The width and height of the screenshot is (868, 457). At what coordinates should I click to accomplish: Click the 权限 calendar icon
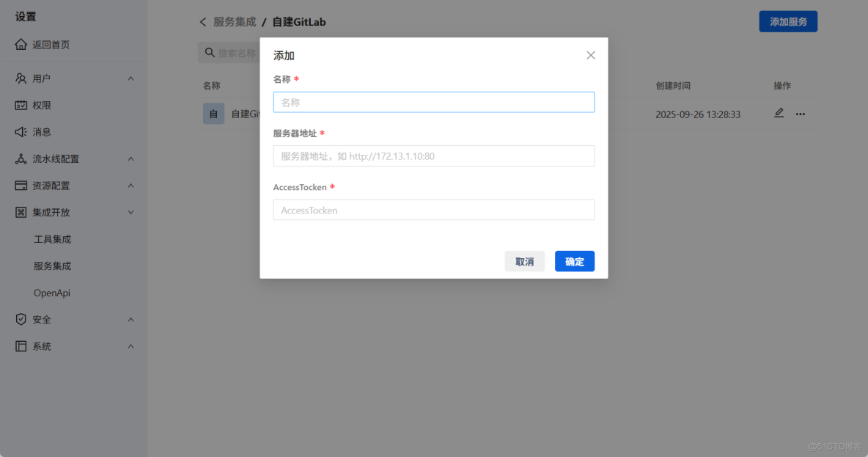[x=19, y=105]
